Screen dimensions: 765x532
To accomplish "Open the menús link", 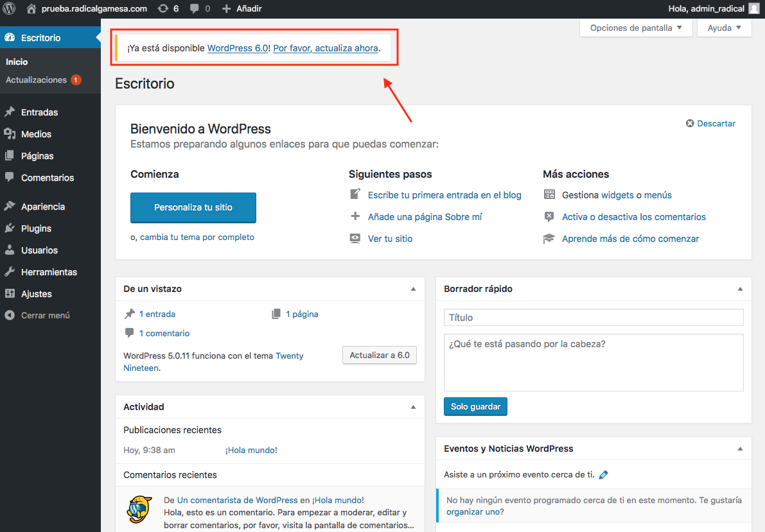I will 658,195.
